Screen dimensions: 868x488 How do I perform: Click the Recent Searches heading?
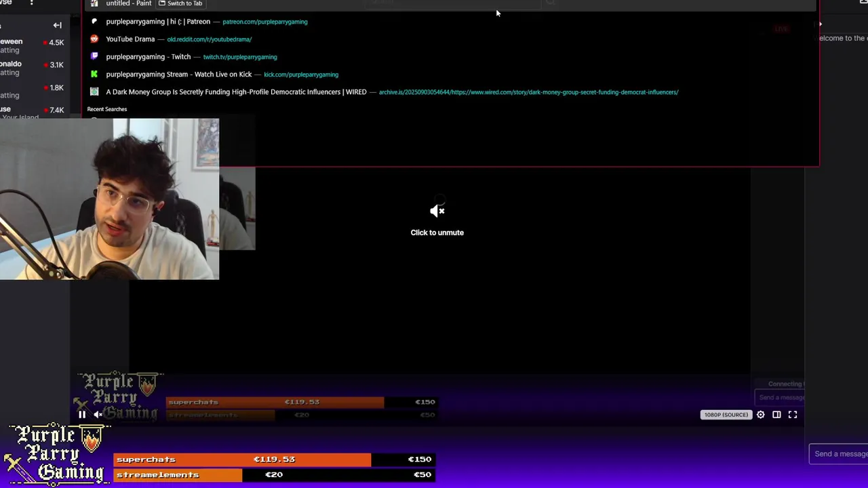pyautogui.click(x=107, y=109)
